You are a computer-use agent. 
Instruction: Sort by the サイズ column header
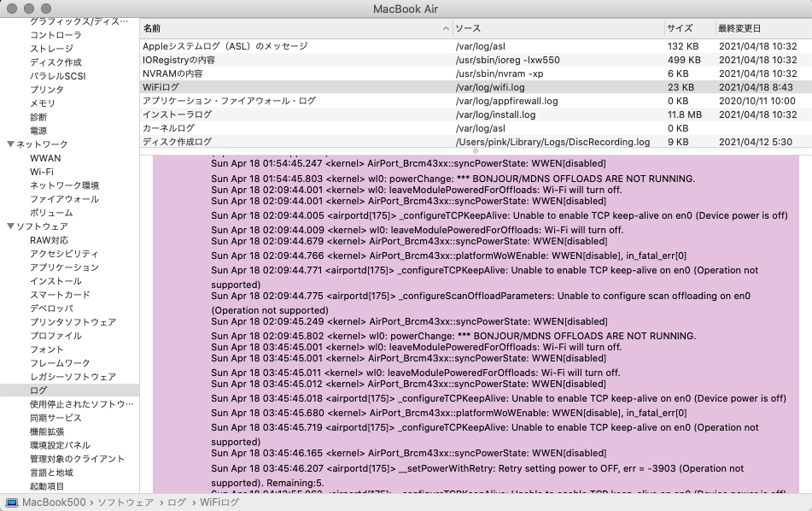pos(680,29)
